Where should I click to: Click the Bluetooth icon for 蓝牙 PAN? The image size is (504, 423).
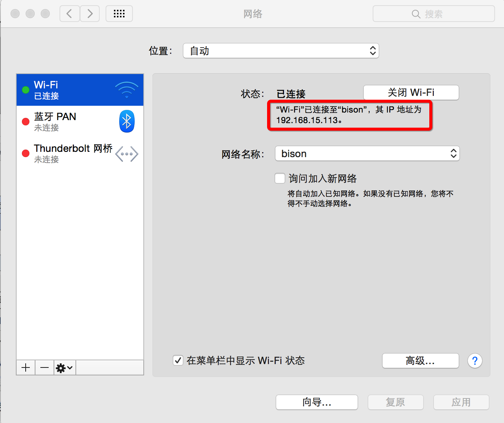127,121
